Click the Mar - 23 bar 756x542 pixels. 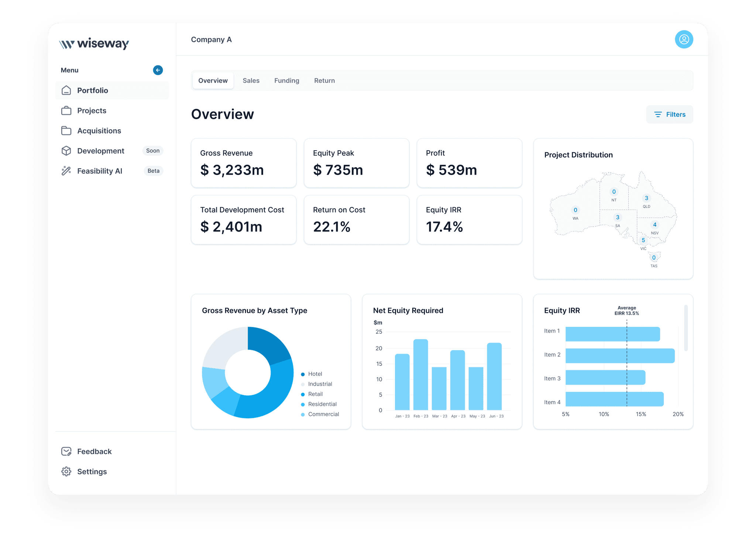point(439,388)
